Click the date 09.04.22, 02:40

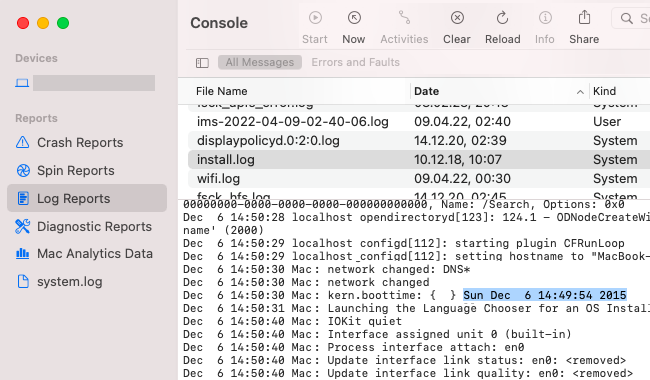[x=462, y=121]
